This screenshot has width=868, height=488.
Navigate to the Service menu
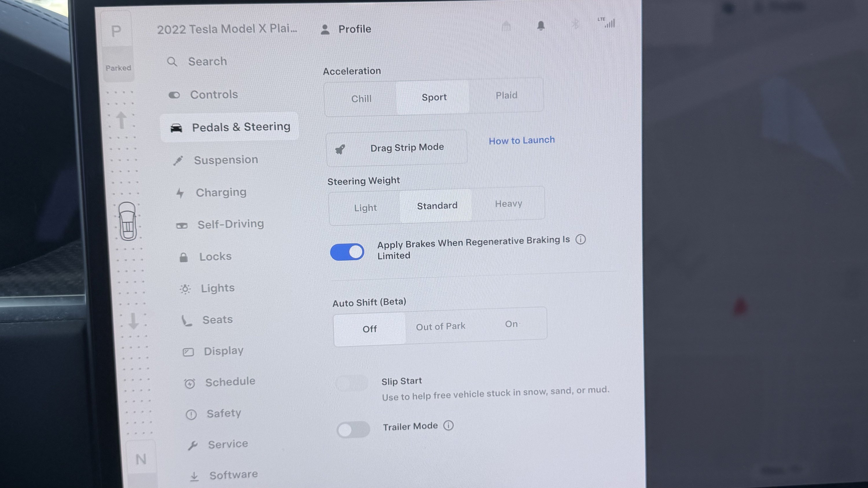coord(218,445)
